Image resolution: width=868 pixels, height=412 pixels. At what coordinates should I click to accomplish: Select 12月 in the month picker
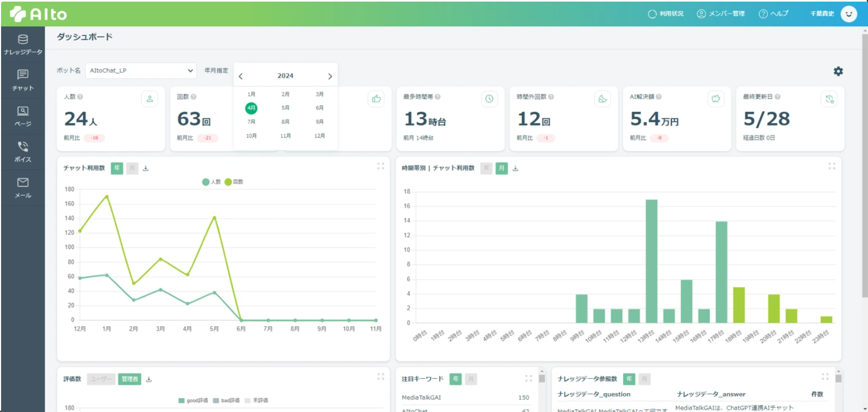[x=320, y=136]
